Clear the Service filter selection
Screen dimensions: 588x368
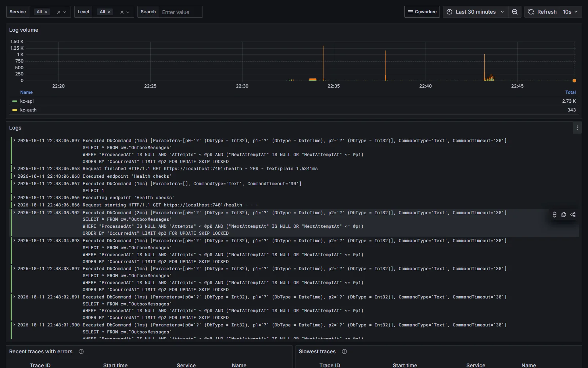click(x=58, y=12)
